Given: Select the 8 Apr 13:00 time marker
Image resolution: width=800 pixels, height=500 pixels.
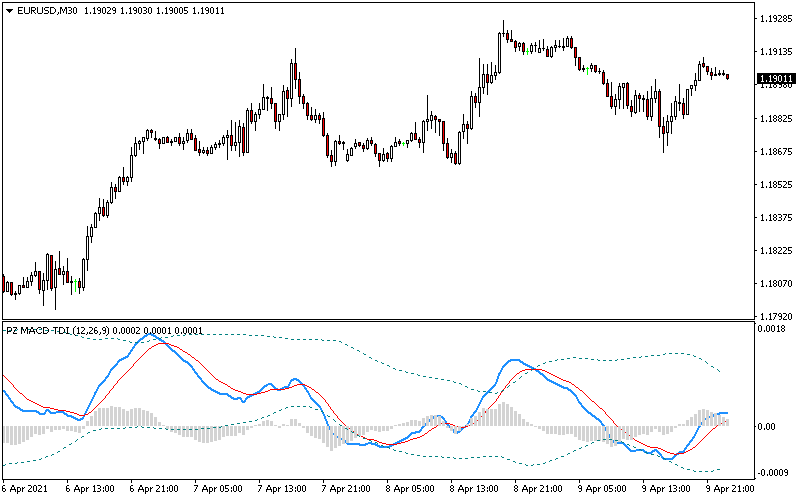Looking at the screenshot, I should click(474, 490).
